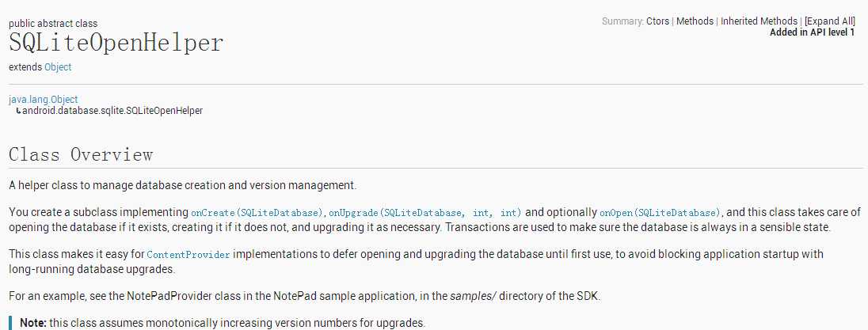The height and width of the screenshot is (330, 868).
Task: Open the onCreate(SQLiteDatabase) method link
Action: pyautogui.click(x=257, y=213)
